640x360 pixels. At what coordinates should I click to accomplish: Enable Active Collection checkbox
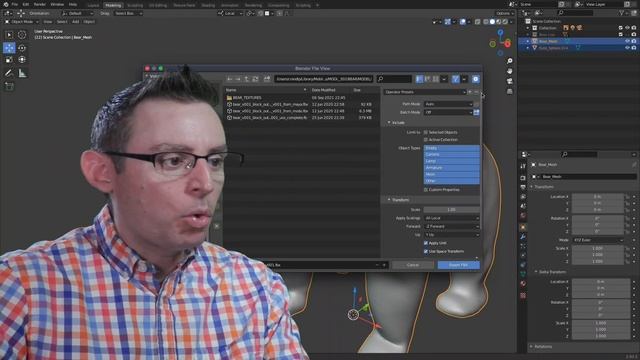click(x=426, y=140)
